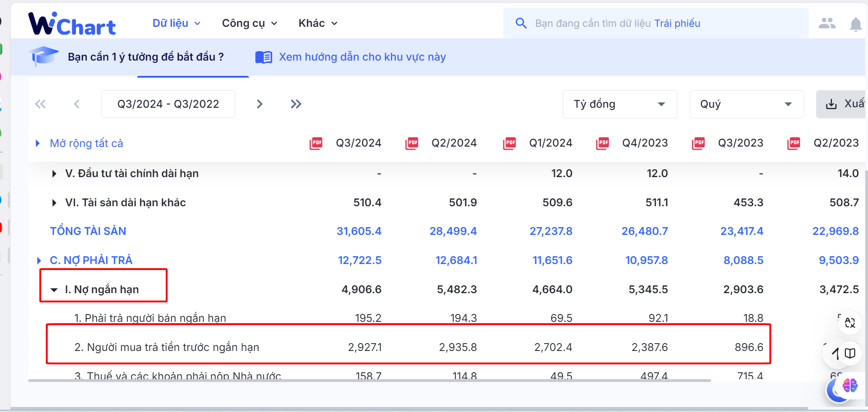Click total assets value 31,605.4

[x=359, y=231]
